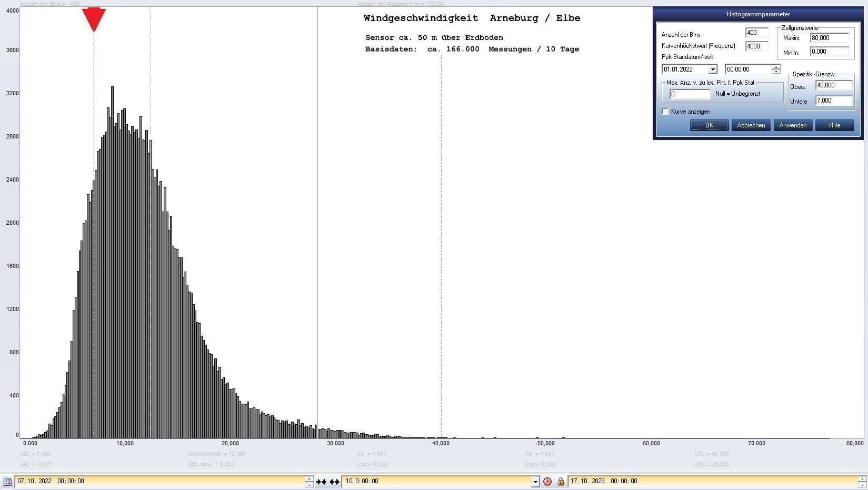Viewport: 868px width, 490px height.
Task: Select the Kurvenhöchstwert (Frequenz) field
Action: point(756,46)
